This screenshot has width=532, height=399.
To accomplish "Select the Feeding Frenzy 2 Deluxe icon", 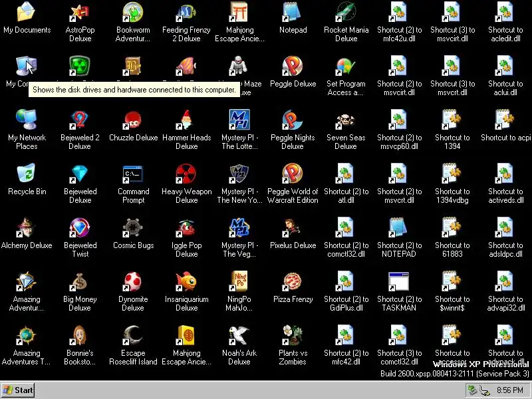I will (x=186, y=11).
